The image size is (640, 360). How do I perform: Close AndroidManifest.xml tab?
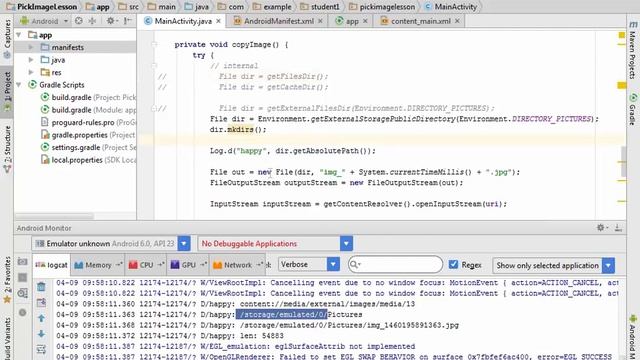click(320, 21)
